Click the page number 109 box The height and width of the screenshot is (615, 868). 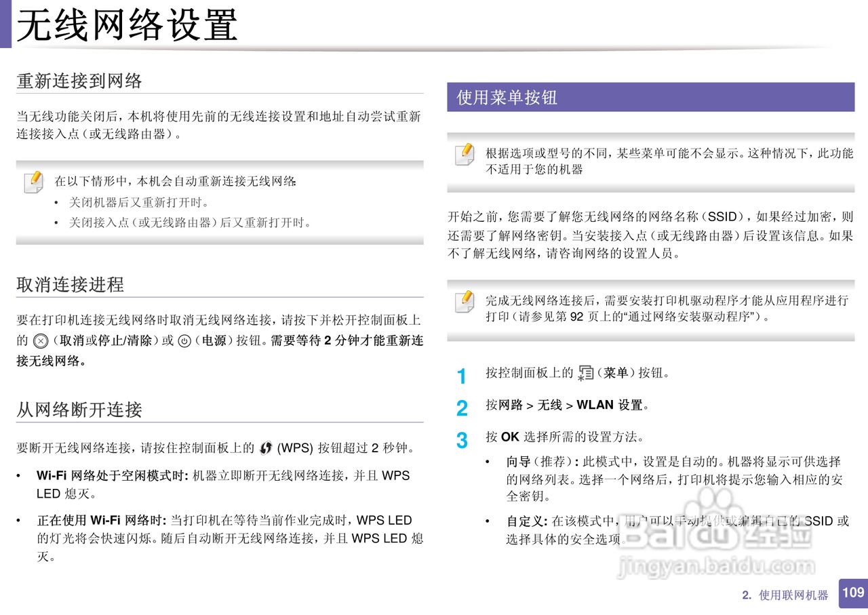coord(853,593)
